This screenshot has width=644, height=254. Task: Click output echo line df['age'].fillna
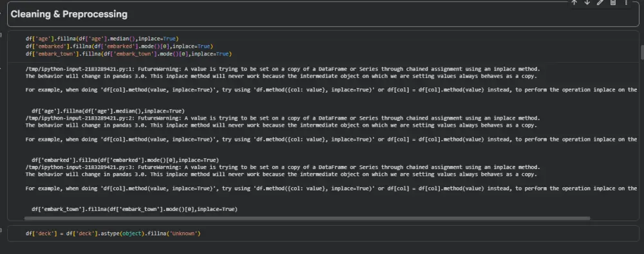coord(108,111)
